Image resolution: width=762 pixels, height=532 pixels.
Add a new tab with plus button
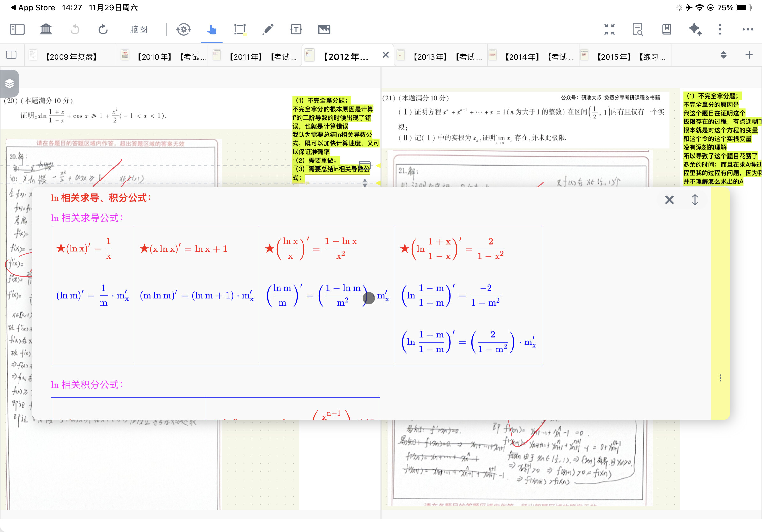[x=749, y=55]
